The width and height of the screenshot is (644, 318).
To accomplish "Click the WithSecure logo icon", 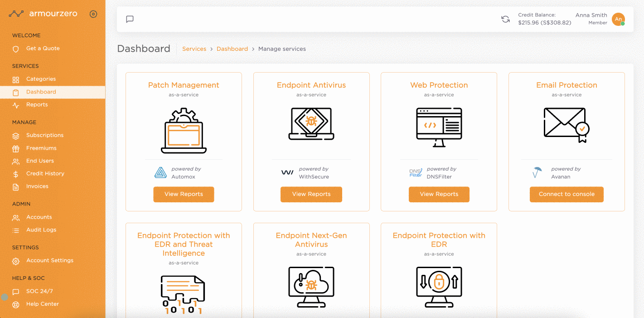I will [x=287, y=173].
